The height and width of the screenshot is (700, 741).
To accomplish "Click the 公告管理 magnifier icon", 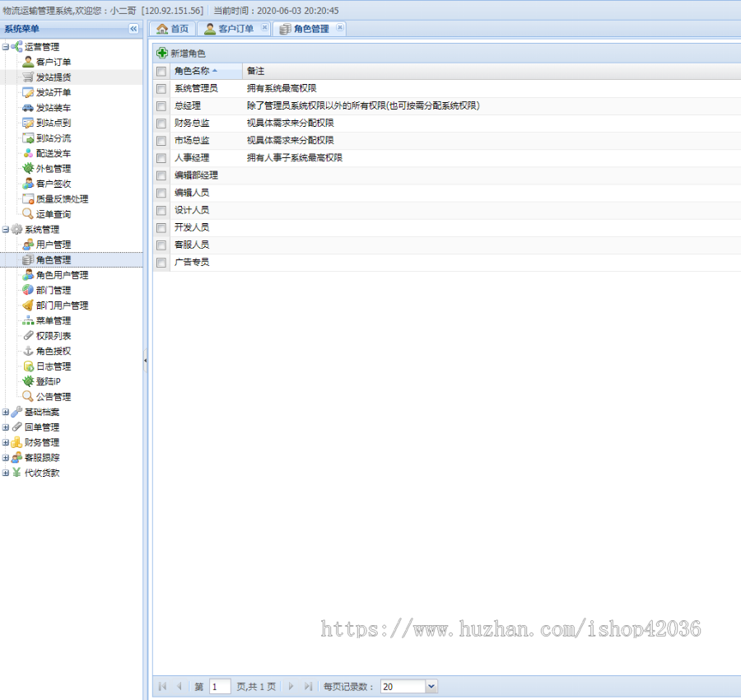I will [x=28, y=396].
